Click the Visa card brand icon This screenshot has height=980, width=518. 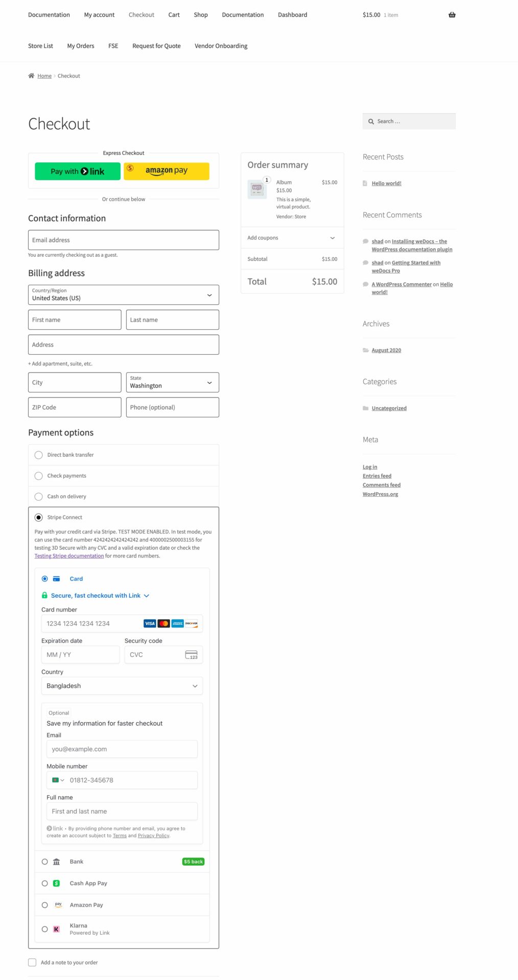[150, 623]
